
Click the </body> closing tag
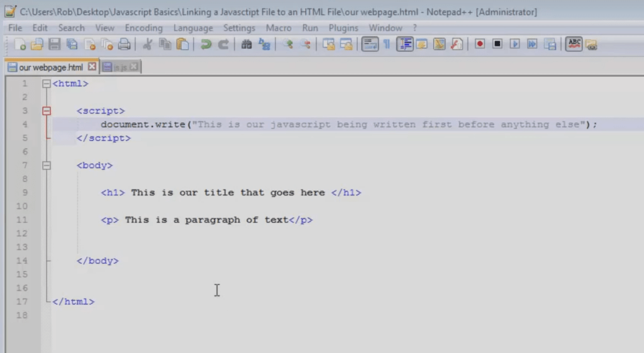[97, 261]
